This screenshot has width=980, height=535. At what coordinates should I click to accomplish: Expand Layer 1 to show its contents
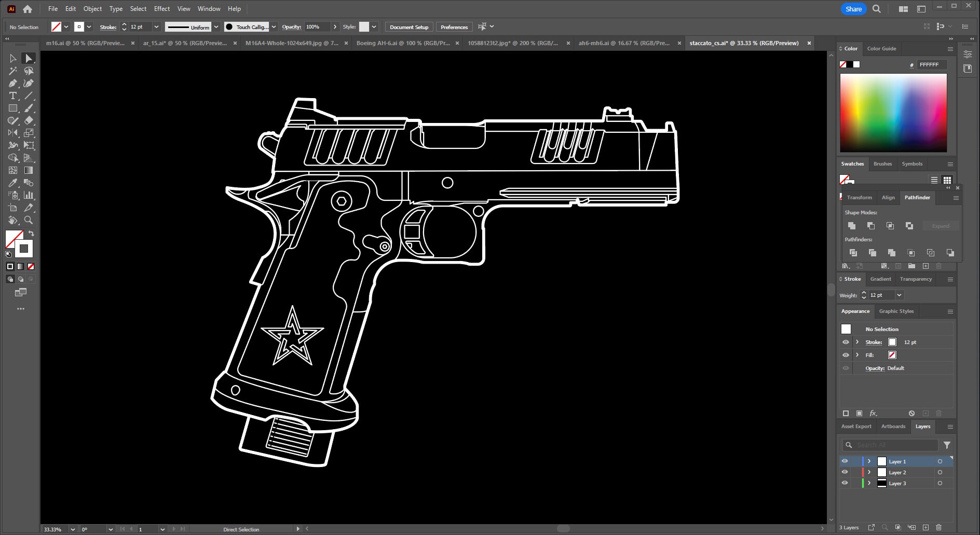(x=869, y=461)
